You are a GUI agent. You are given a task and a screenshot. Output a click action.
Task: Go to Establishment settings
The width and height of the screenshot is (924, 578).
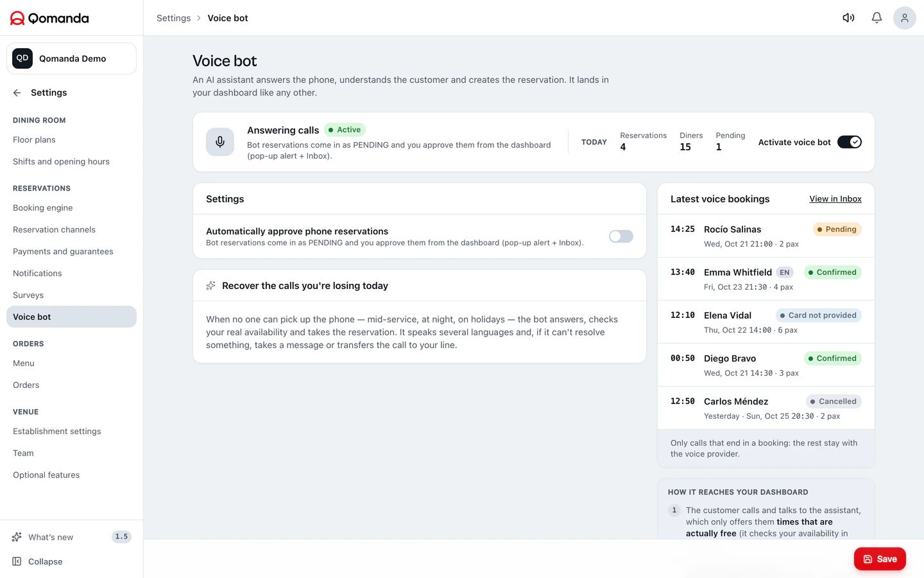point(71,432)
